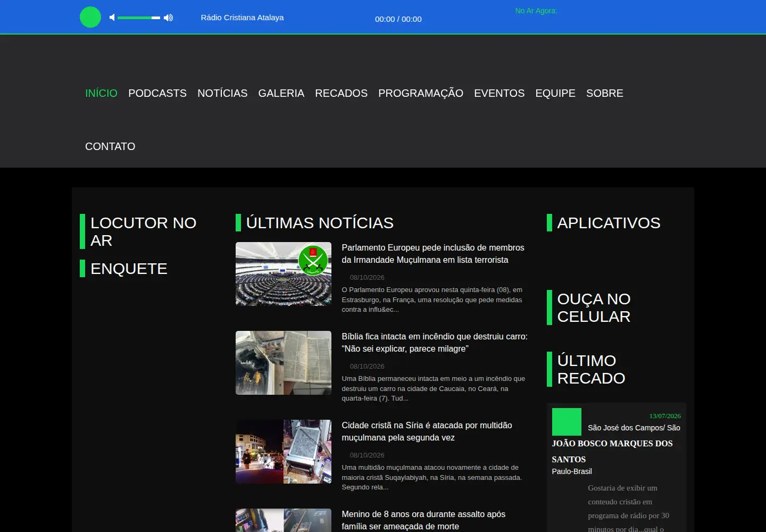766x532 pixels.
Task: Open headline Cidade cristã na Síria é atacada
Action: pos(427,431)
